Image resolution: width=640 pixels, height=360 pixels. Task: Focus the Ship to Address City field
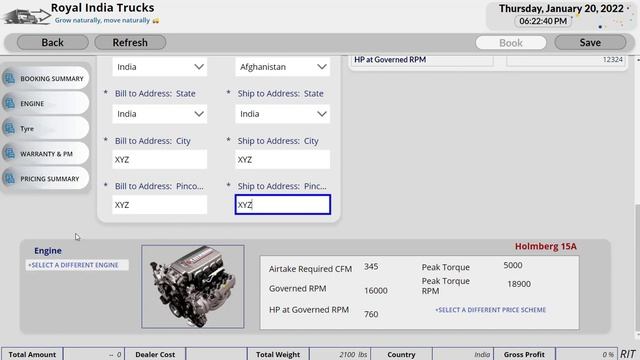[282, 160]
